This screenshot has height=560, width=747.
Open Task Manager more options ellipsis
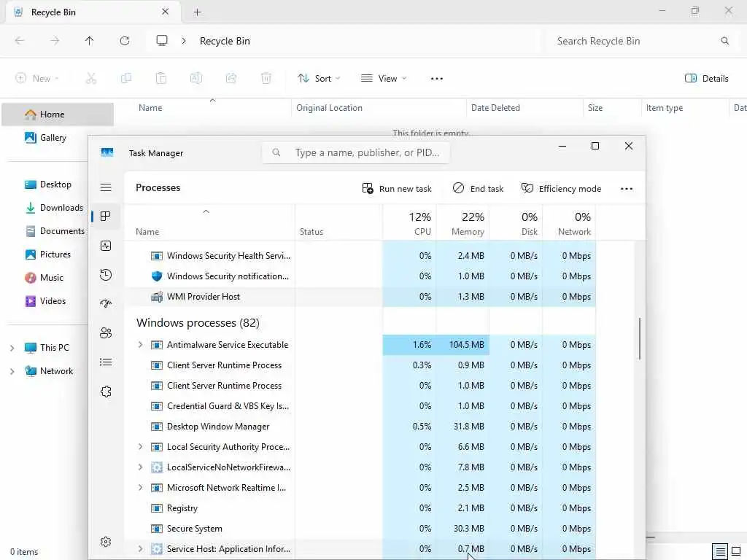click(627, 189)
